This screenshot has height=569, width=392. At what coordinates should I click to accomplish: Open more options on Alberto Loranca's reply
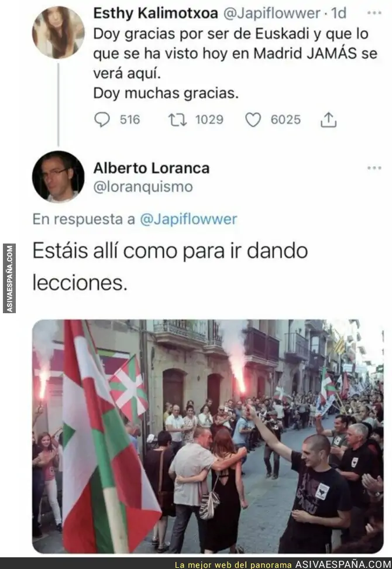point(374,167)
